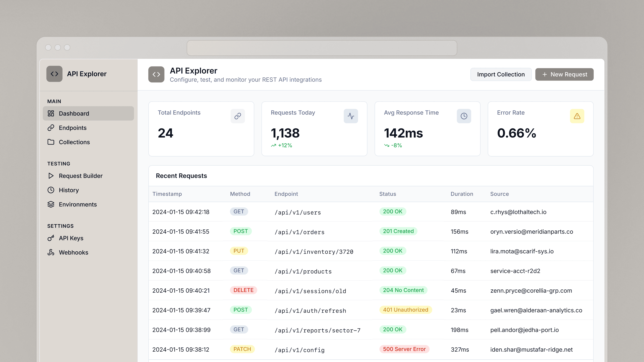
Task: Click the Dashboard grid icon
Action: [51, 113]
